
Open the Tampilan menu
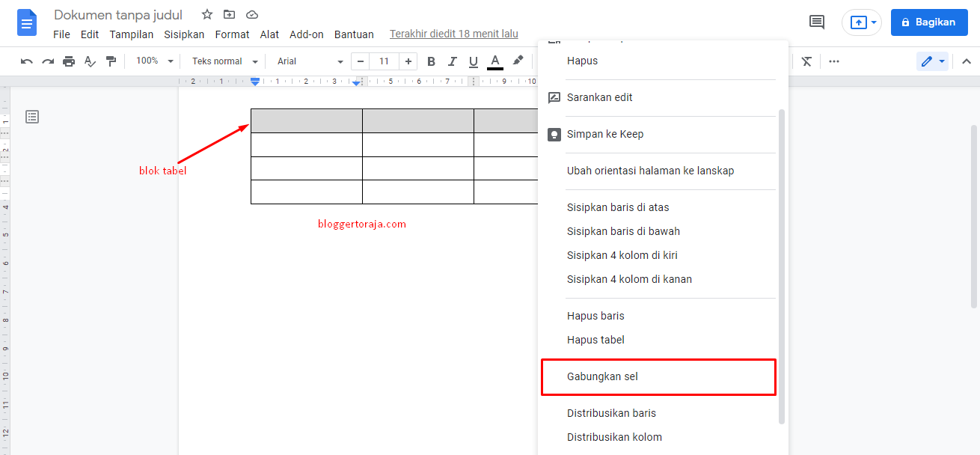click(132, 34)
